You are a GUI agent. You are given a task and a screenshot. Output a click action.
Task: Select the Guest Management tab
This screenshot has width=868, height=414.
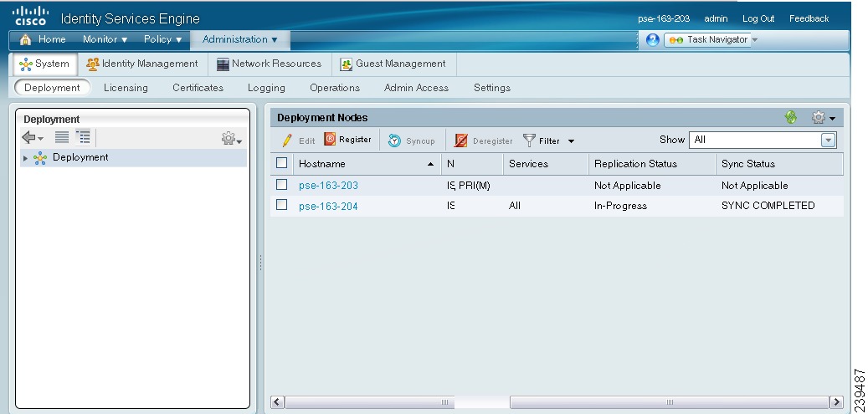coord(393,64)
